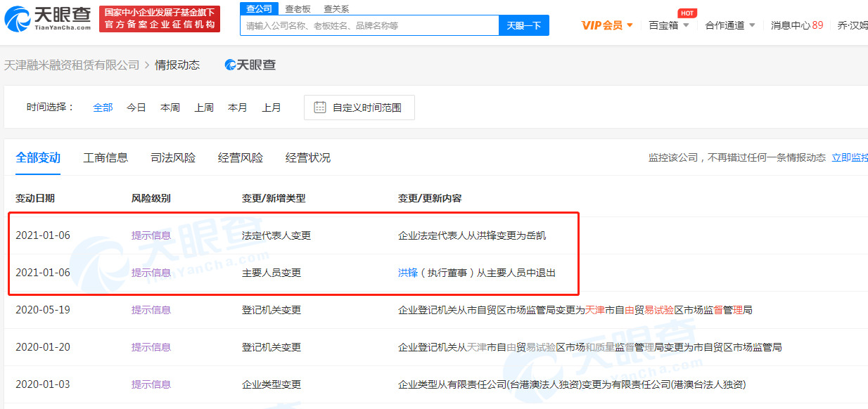Click the small 天眼查 logo beside breadcrumb
The image size is (868, 409).
pos(250,65)
